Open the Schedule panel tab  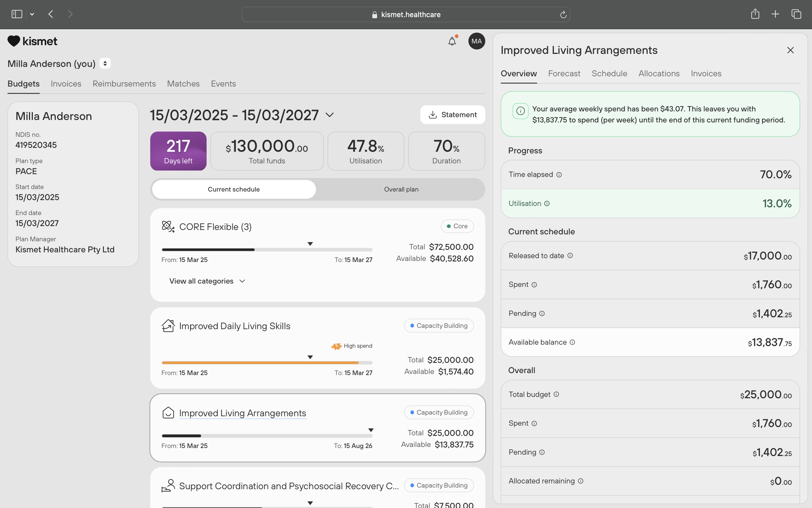[x=609, y=74]
